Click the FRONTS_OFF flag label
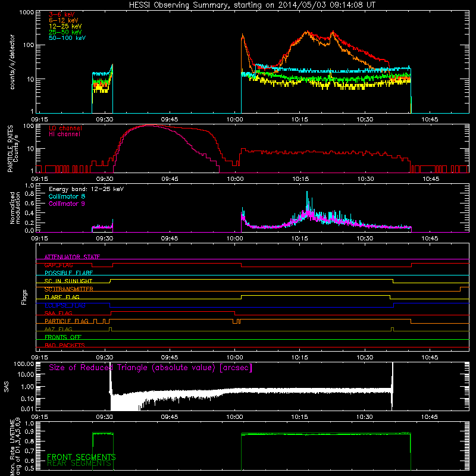Viewport: 476px width, 476px height. pos(63,337)
